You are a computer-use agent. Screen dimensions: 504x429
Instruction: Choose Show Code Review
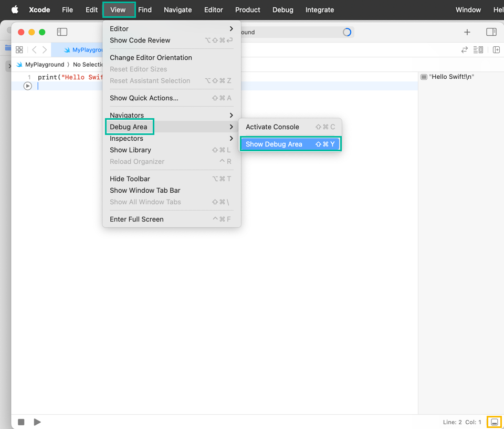[x=172, y=40]
